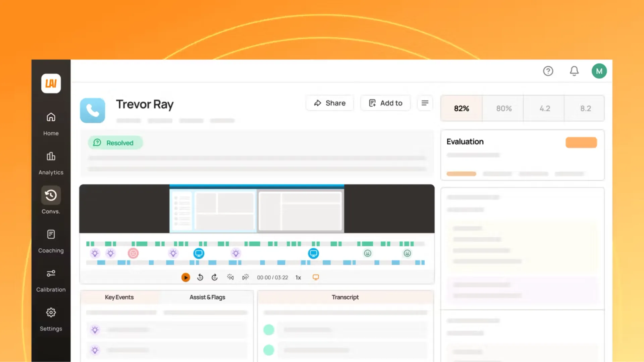The width and height of the screenshot is (644, 362).
Task: Go to Home in sidebar
Action: [51, 124]
